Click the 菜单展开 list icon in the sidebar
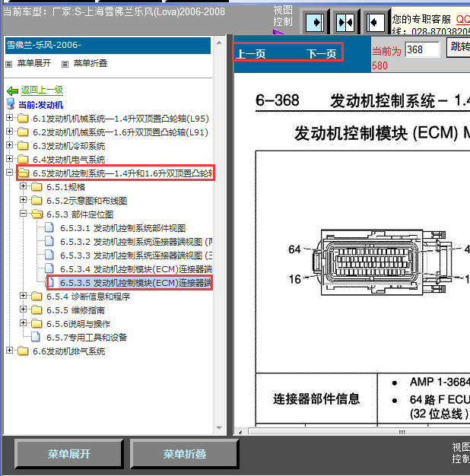Viewport: 470px width, 476px height. 9,64
